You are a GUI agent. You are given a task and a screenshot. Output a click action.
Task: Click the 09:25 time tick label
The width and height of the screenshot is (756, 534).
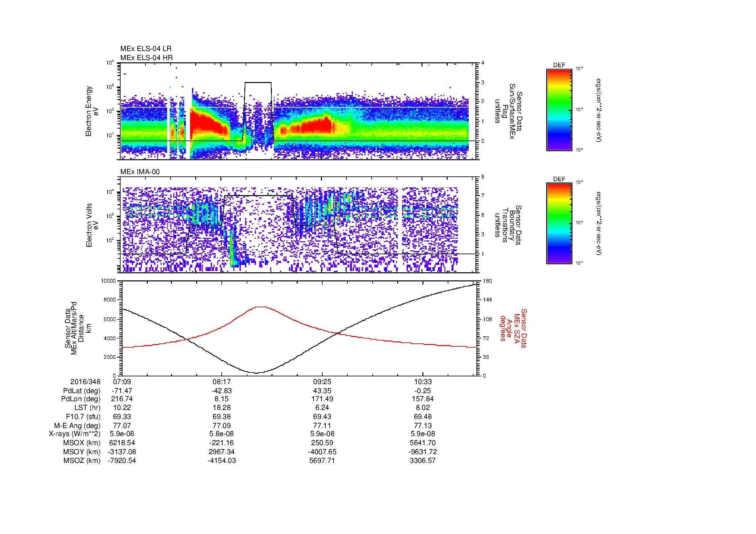pyautogui.click(x=322, y=382)
